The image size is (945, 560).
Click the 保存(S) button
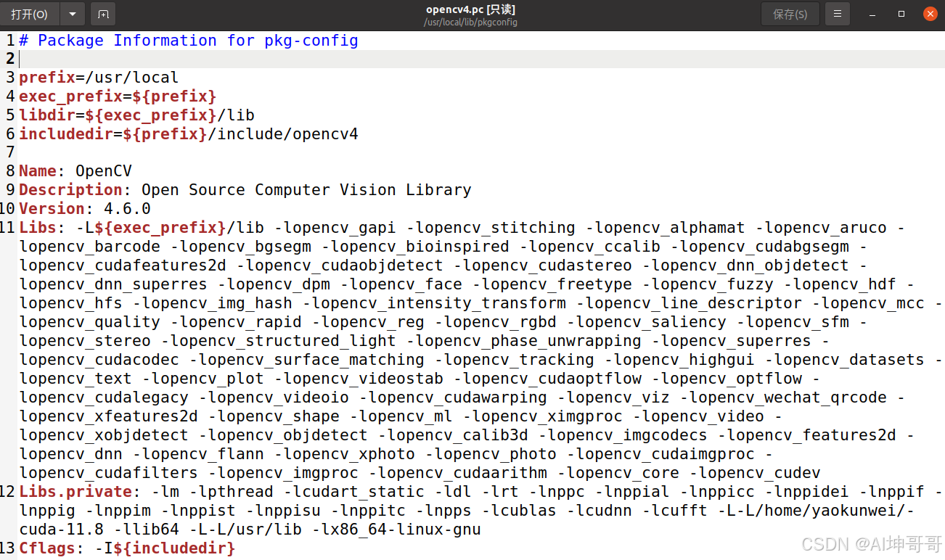tap(790, 14)
